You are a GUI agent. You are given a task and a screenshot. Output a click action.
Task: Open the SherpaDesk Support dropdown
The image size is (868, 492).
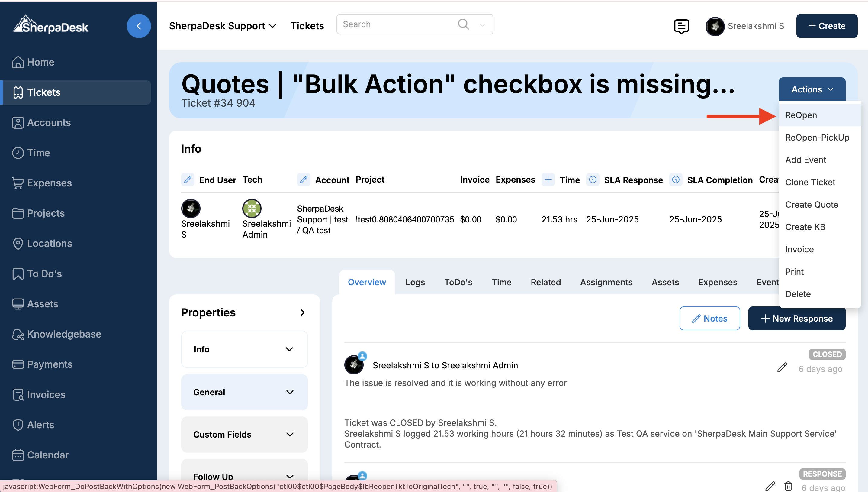(x=223, y=26)
